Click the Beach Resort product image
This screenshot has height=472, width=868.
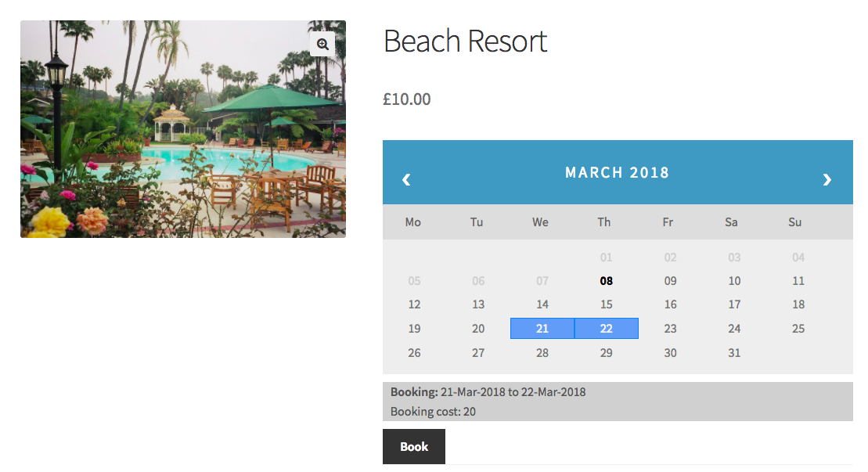click(182, 128)
